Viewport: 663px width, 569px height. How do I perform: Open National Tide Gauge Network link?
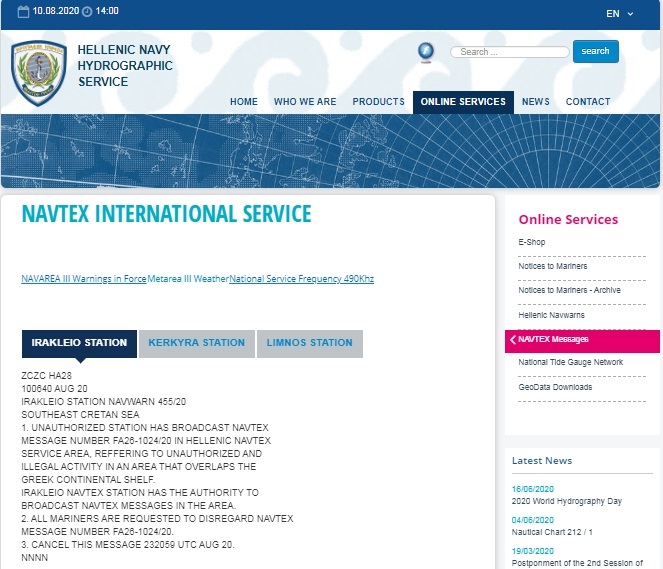coord(570,362)
